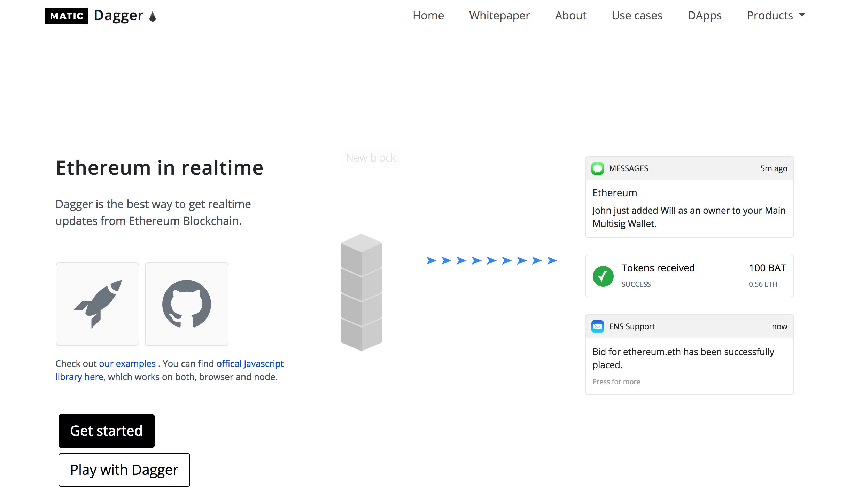Follow the 'our examples' link
This screenshot has height=504, width=854.
point(127,364)
